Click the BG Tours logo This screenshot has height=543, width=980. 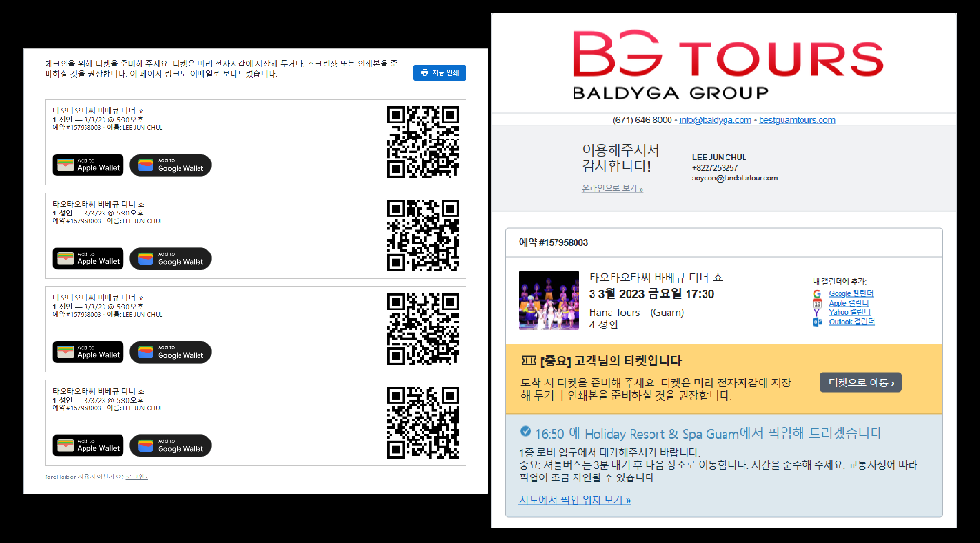(x=727, y=64)
